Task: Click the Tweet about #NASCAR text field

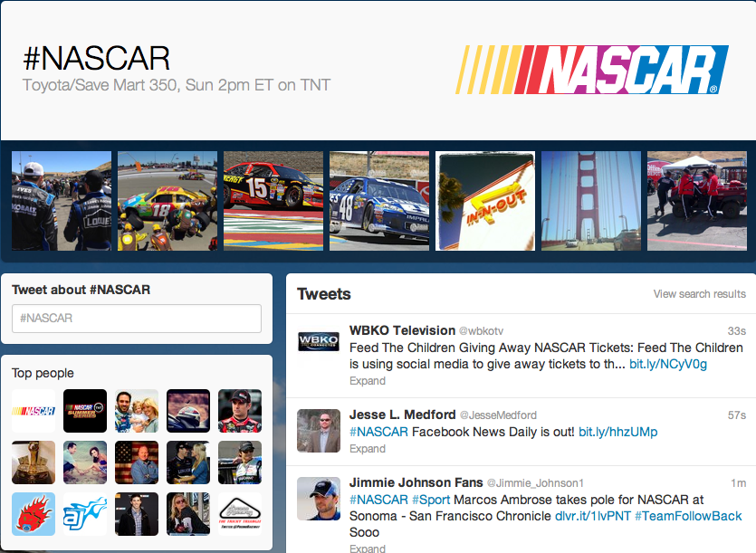Action: (x=137, y=319)
